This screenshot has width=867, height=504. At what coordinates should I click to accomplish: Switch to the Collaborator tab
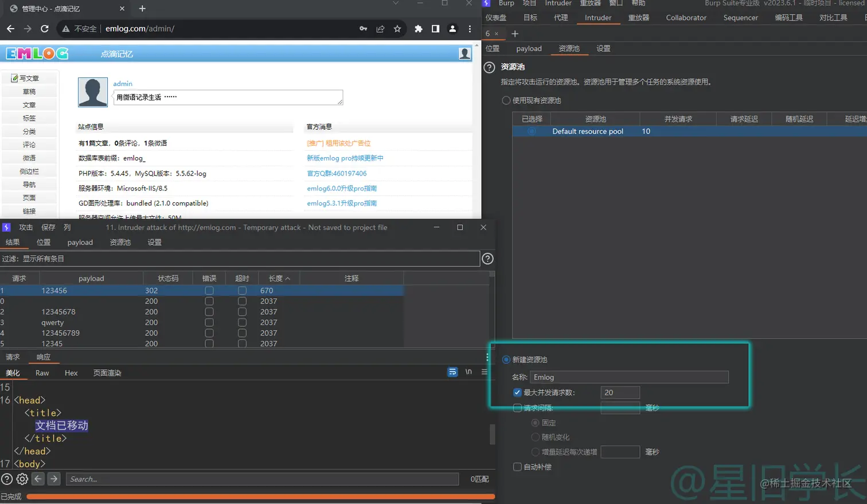click(x=686, y=18)
